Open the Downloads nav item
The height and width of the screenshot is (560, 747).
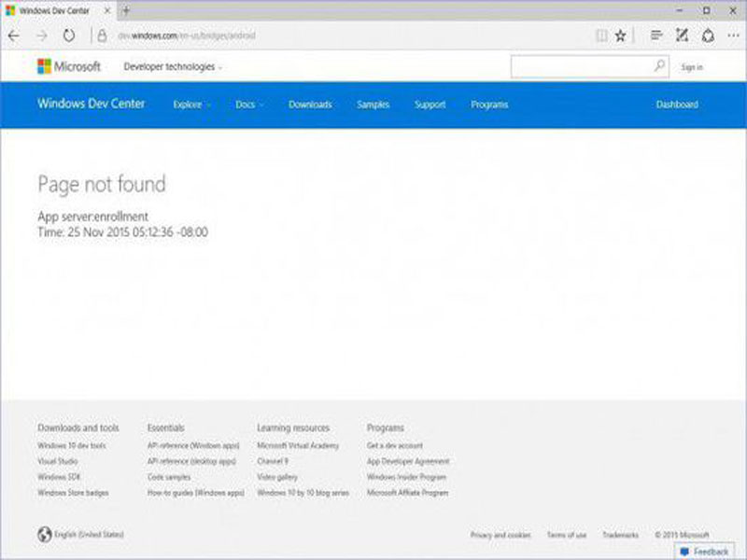click(x=310, y=105)
